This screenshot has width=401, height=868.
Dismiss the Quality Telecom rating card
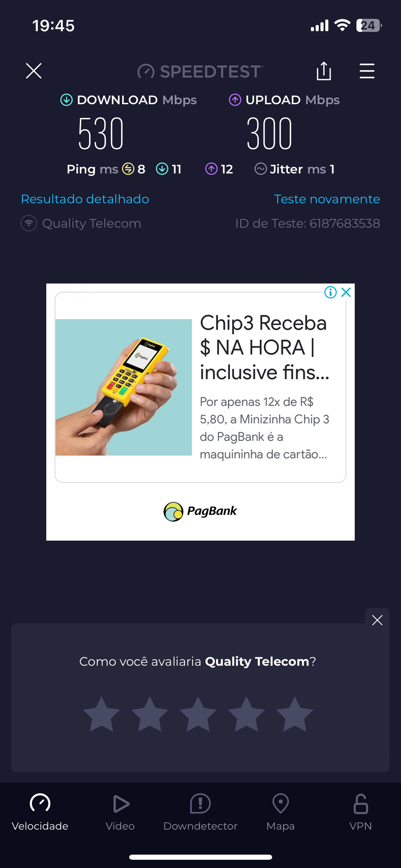(377, 620)
